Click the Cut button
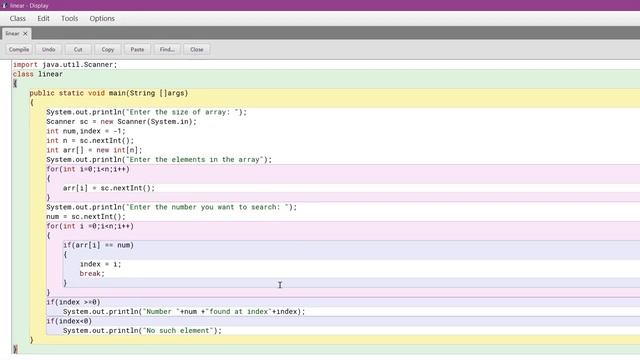The width and height of the screenshot is (640, 360). [78, 49]
